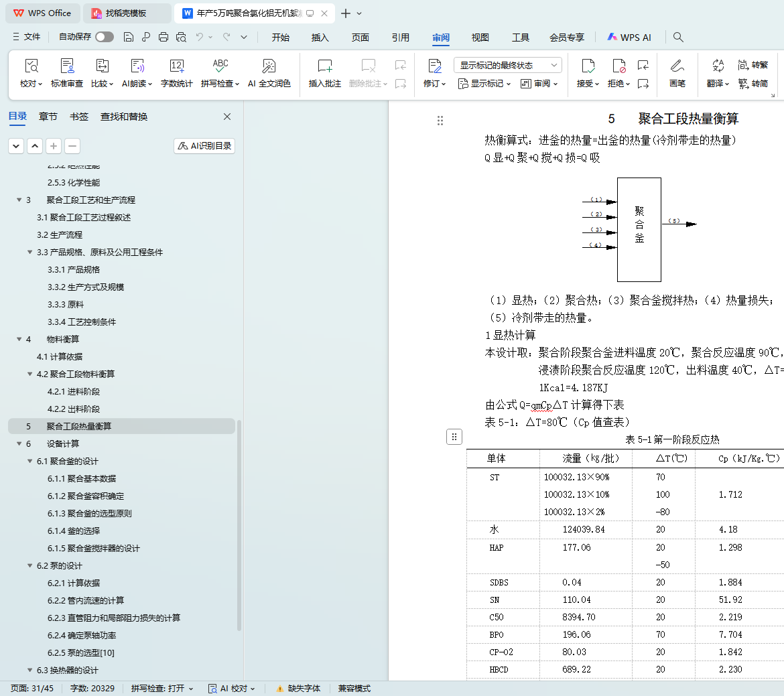Click the 字数统计 word count icon
This screenshot has height=696, width=784.
point(177,66)
